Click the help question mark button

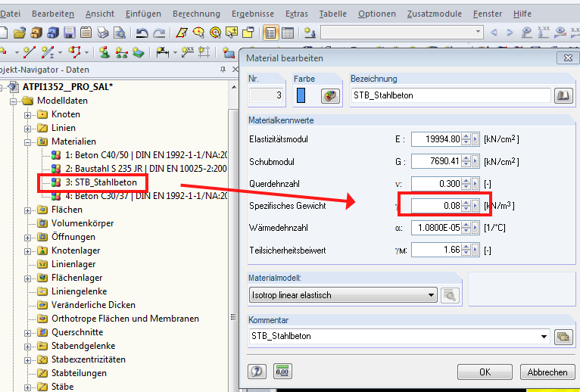[257, 372]
